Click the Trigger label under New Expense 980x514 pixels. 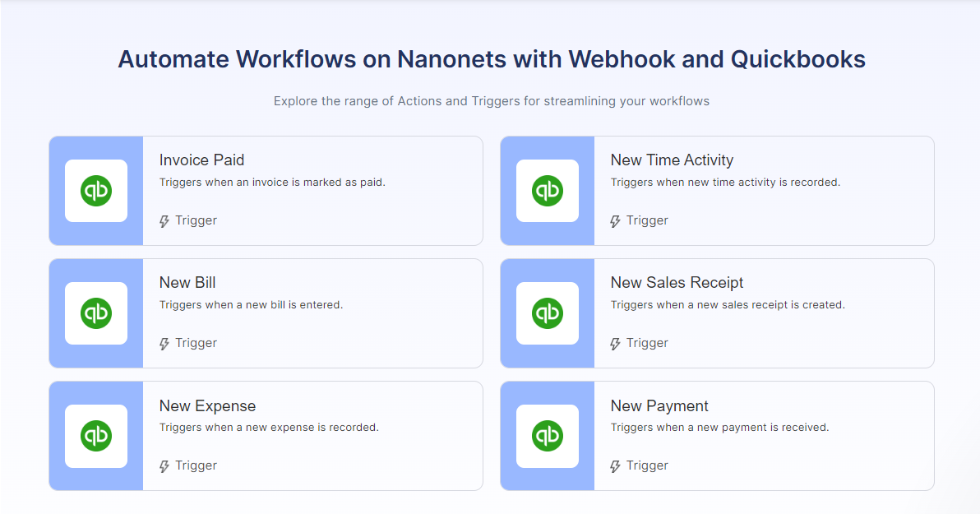[x=196, y=465]
